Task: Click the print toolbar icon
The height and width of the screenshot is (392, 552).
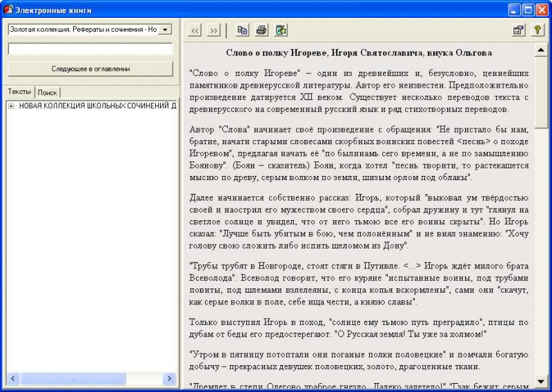Action: pos(262,30)
